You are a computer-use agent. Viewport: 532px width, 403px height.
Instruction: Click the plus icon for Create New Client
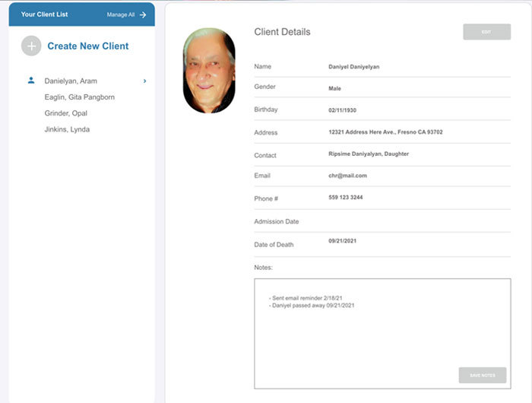[31, 46]
